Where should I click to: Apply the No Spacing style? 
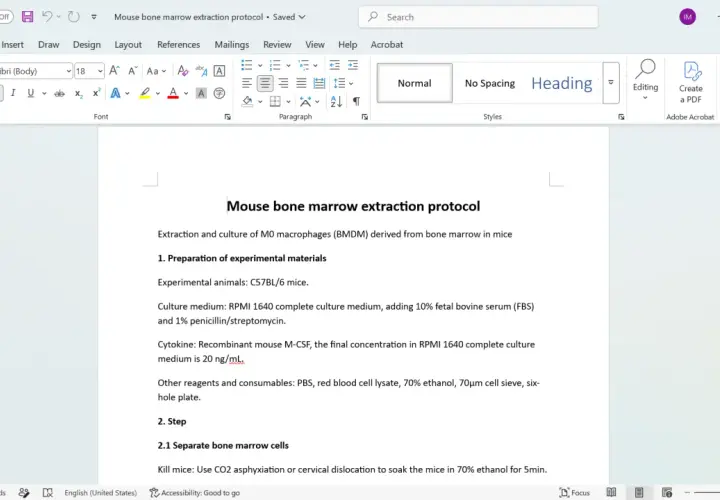click(x=490, y=83)
